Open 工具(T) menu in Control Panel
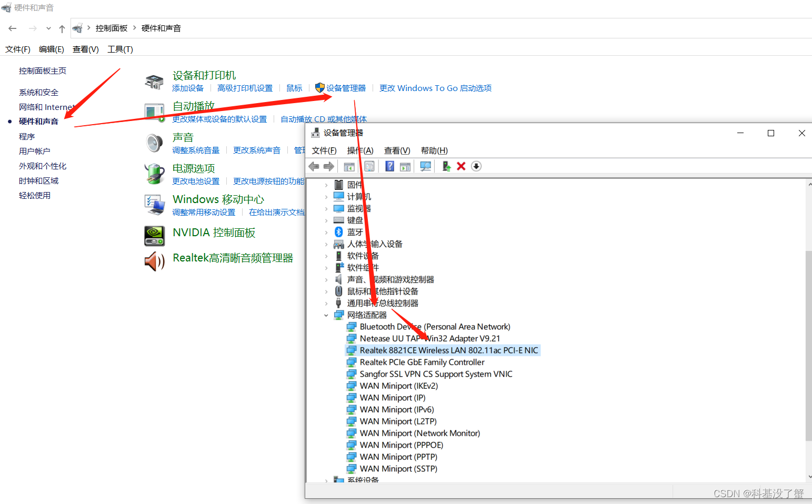 coord(120,49)
